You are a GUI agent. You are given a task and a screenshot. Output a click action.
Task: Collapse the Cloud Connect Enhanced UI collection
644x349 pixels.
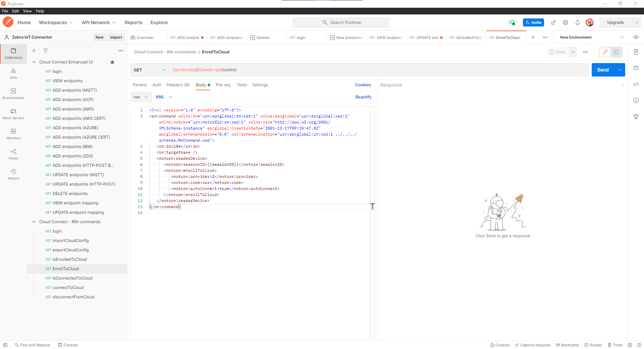point(34,62)
